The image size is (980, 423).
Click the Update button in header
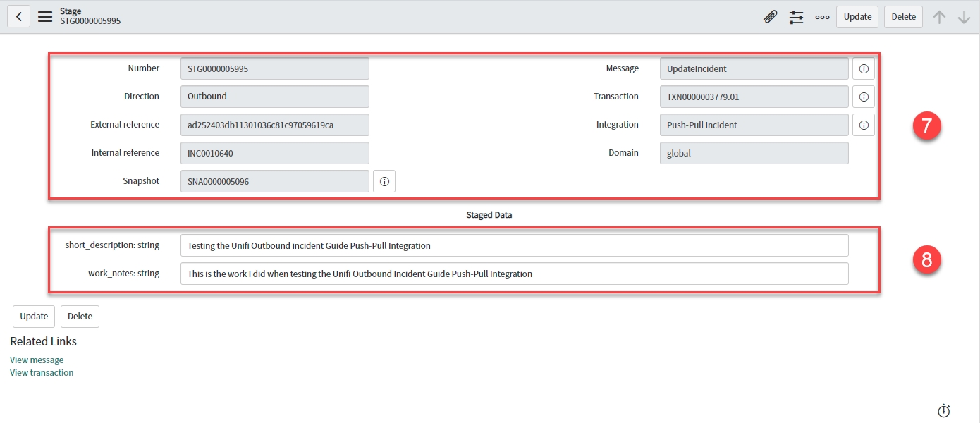[857, 17]
